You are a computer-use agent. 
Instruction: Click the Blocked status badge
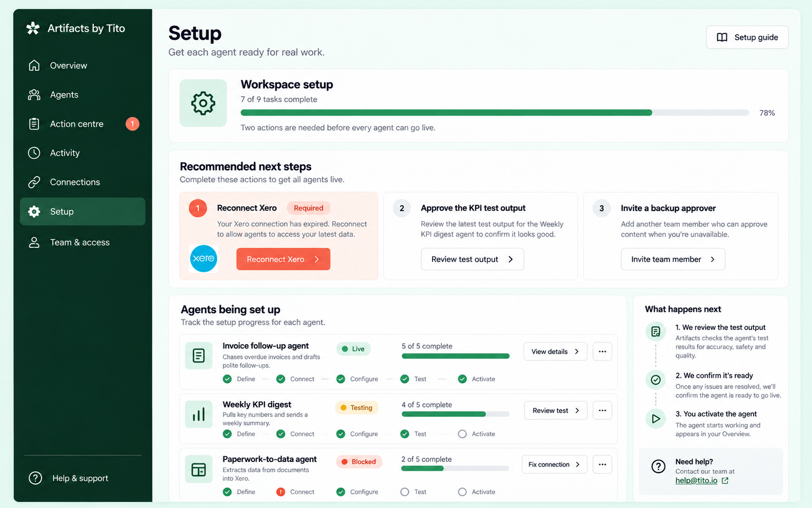359,461
